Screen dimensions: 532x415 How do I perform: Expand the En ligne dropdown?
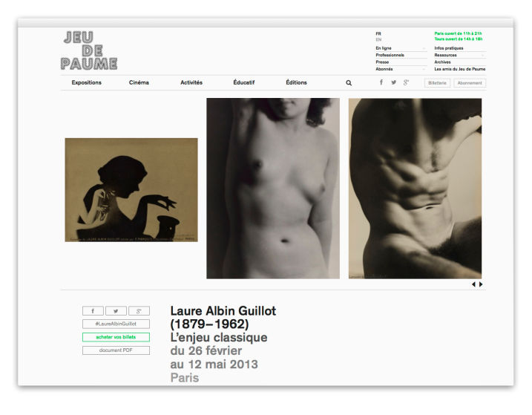tap(401, 48)
